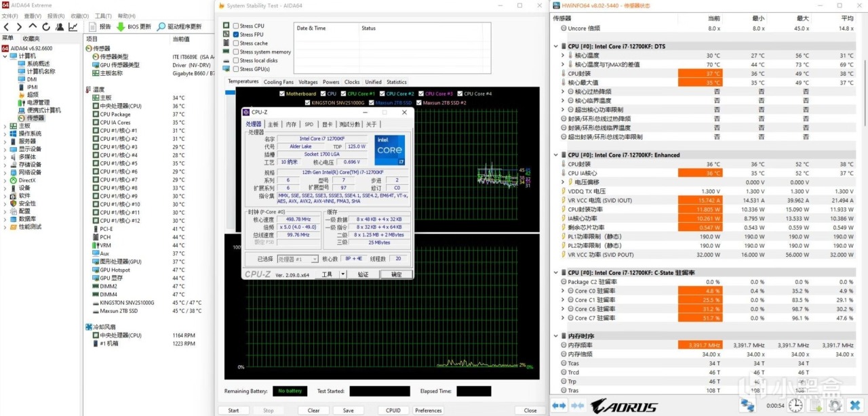Click CPUID button in stability test
This screenshot has height=416, width=868.
pos(393,410)
